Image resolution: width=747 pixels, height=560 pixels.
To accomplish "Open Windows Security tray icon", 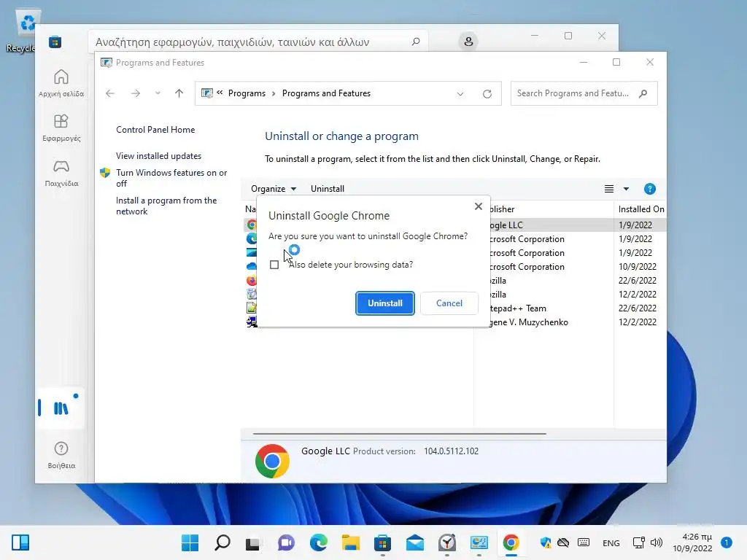I will tap(546, 542).
